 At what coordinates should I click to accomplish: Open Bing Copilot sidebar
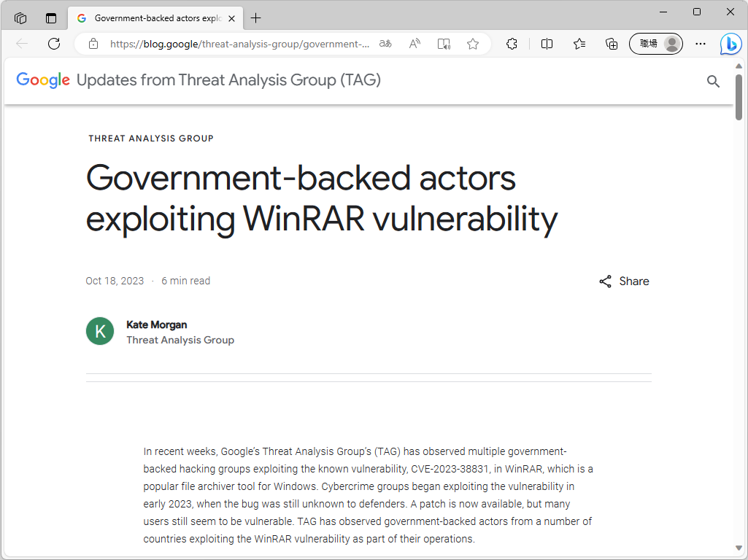pyautogui.click(x=730, y=44)
